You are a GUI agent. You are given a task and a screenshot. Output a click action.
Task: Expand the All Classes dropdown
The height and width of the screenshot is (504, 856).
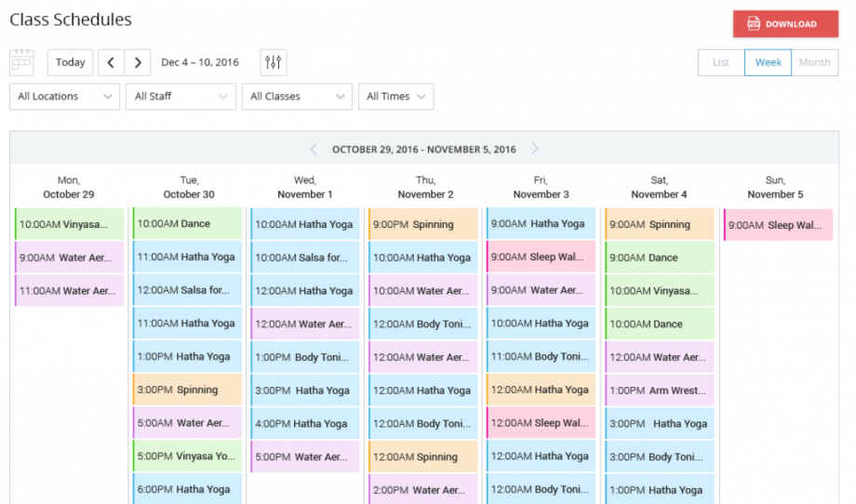[297, 97]
